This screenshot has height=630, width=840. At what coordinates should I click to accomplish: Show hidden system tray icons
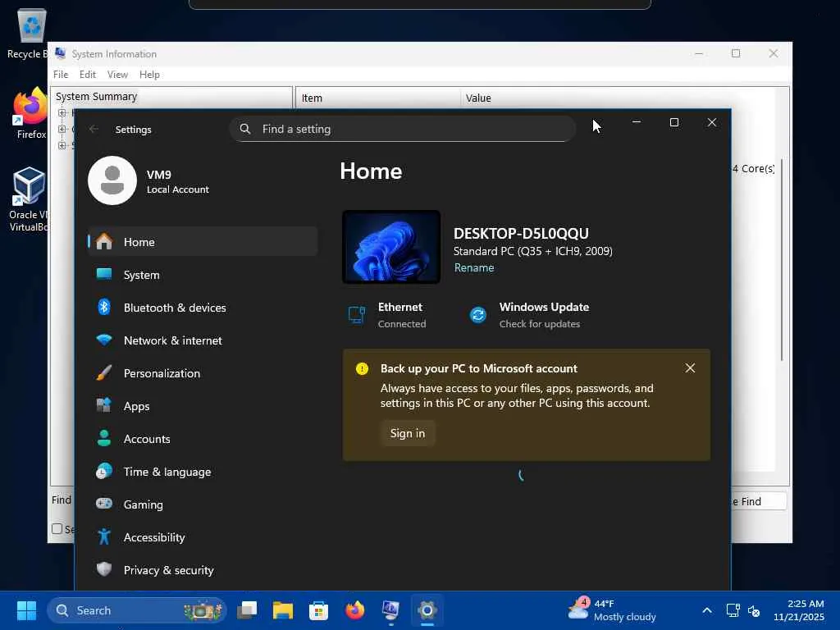click(x=707, y=610)
